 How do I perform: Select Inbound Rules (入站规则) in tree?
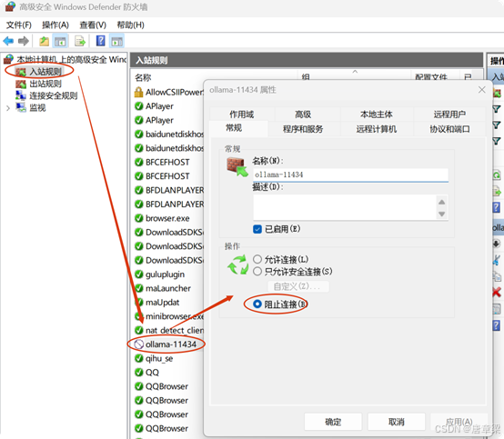pos(45,72)
